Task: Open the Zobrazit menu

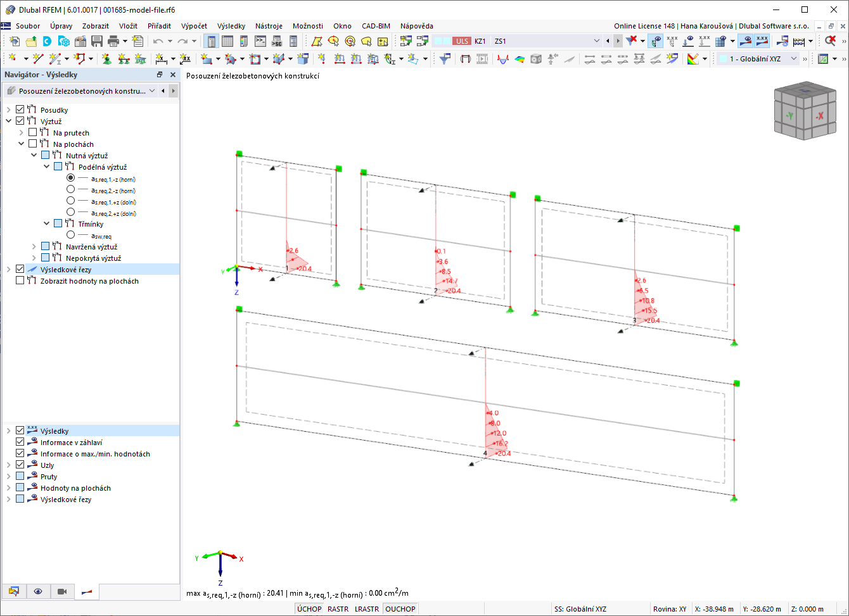Action: click(x=96, y=26)
